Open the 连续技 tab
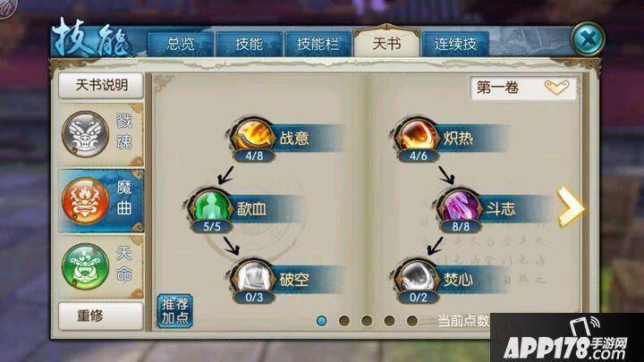This screenshot has width=644, height=362. click(455, 44)
